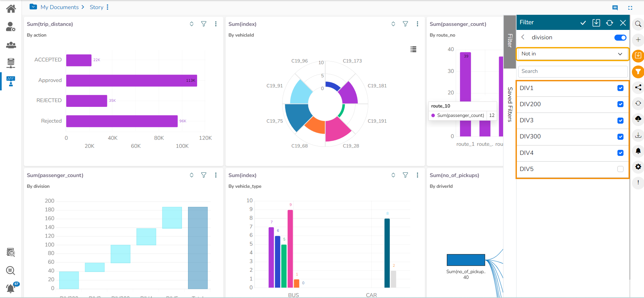Reset the filter using the refresh icon
The width and height of the screenshot is (644, 298).
(609, 23)
